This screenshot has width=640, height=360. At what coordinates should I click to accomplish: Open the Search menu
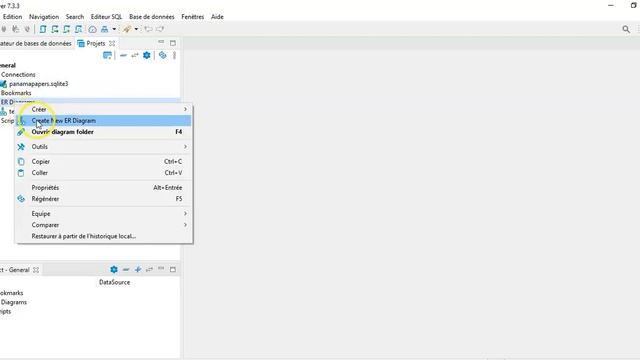click(75, 17)
